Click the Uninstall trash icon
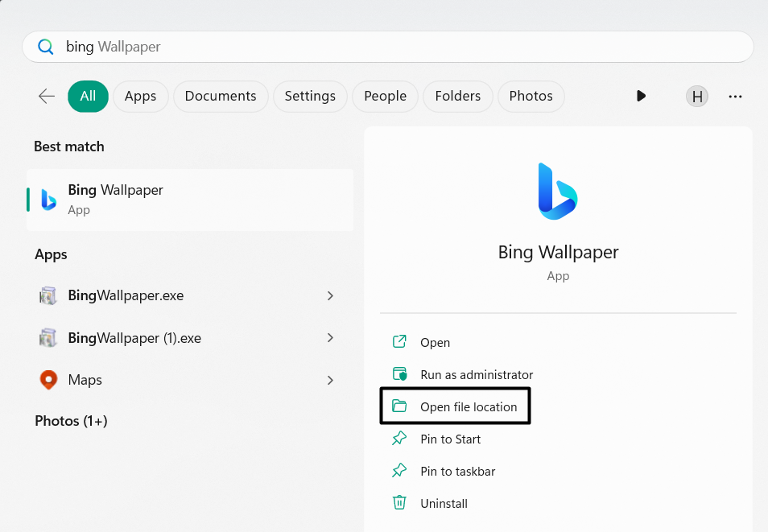Image resolution: width=768 pixels, height=532 pixels. (x=399, y=503)
